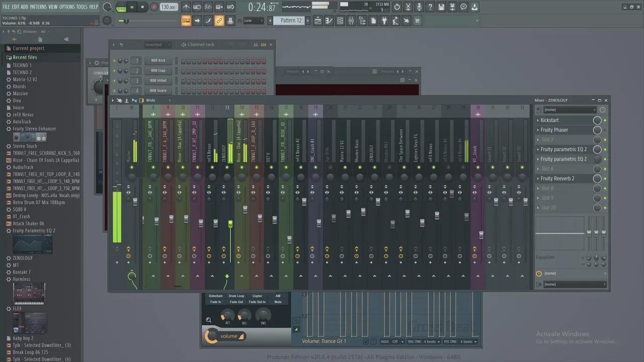Click the plus button next to Pattern 12
Viewport: 644px width, 362px height.
[308, 21]
